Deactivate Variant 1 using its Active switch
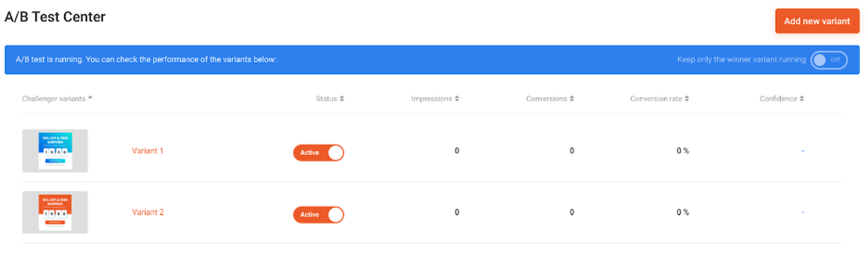Screen dimensions: 868x265 pos(318,152)
